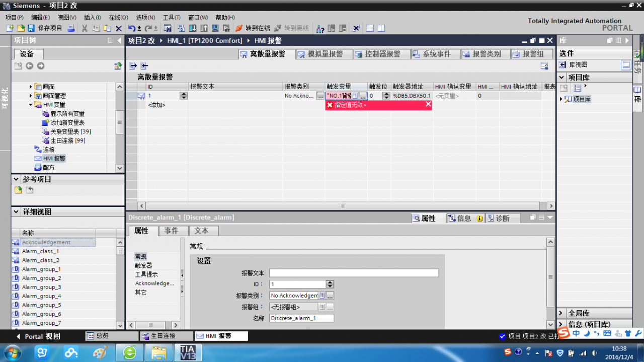Select 工具提示 in properties navigation
This screenshot has height=362, width=644.
[146, 274]
